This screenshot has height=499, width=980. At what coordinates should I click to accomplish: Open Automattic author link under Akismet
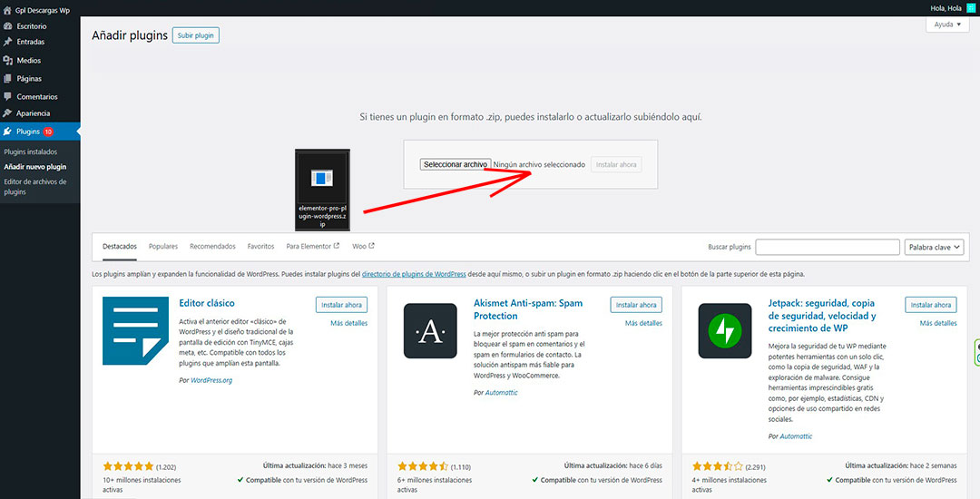pos(501,392)
